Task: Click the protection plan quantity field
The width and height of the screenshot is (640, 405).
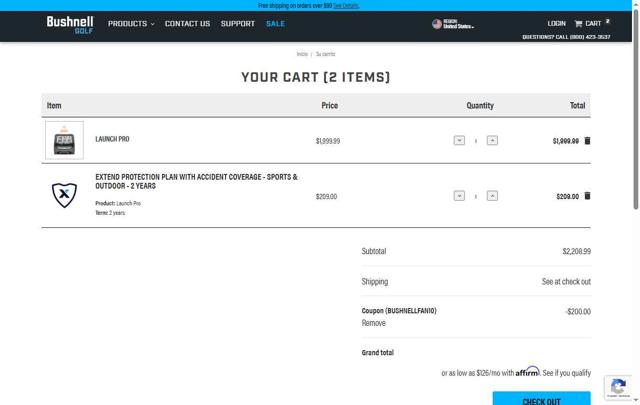Action: coord(476,196)
